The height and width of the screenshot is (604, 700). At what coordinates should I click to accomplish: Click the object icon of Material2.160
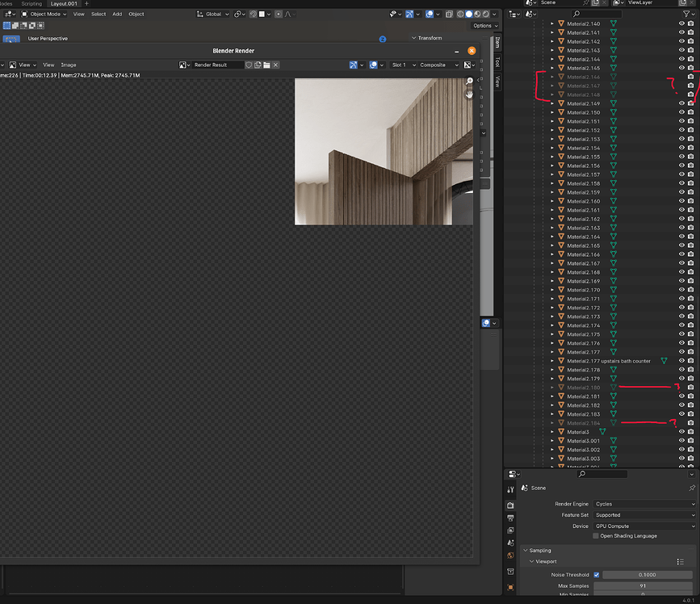(x=561, y=201)
